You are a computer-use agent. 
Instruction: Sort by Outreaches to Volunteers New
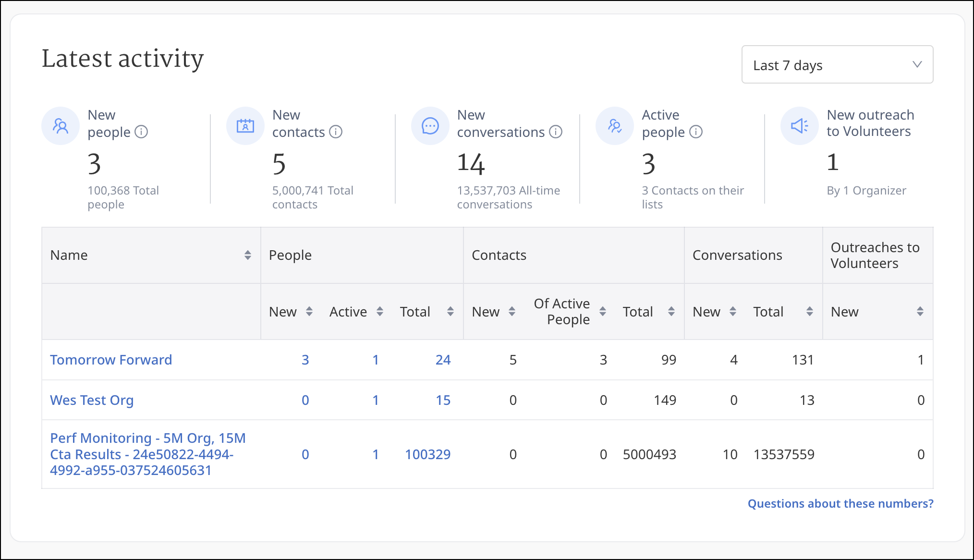(x=920, y=312)
